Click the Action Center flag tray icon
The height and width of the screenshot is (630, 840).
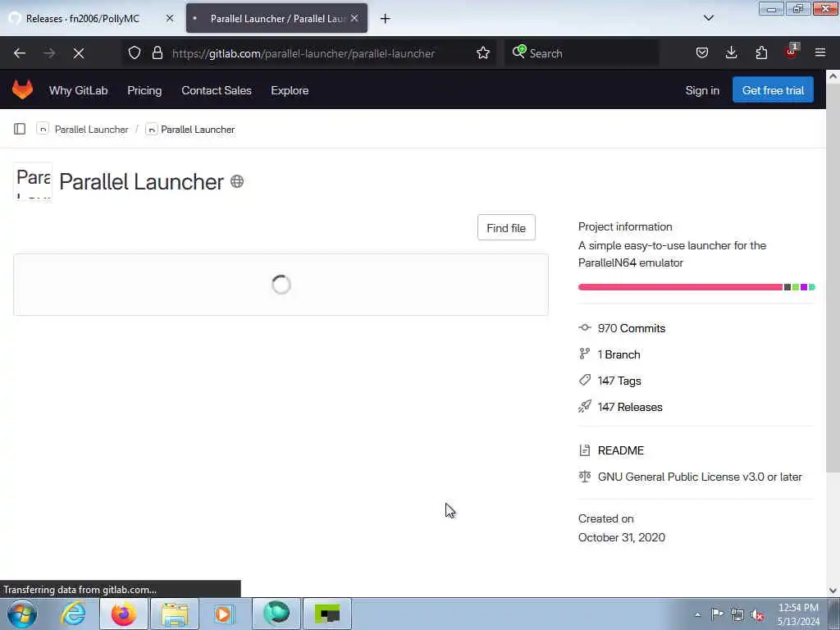(717, 614)
